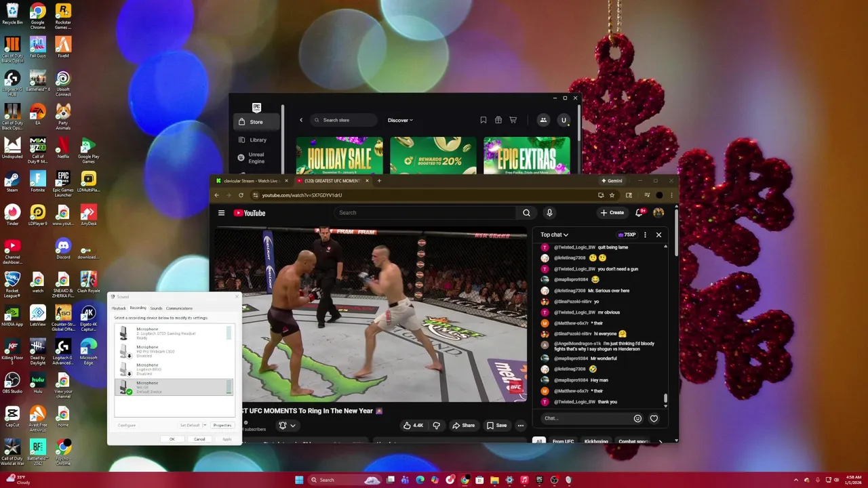Screen dimensions: 868x488
Task: Click Properties in the Sound dialog
Action: click(x=222, y=425)
